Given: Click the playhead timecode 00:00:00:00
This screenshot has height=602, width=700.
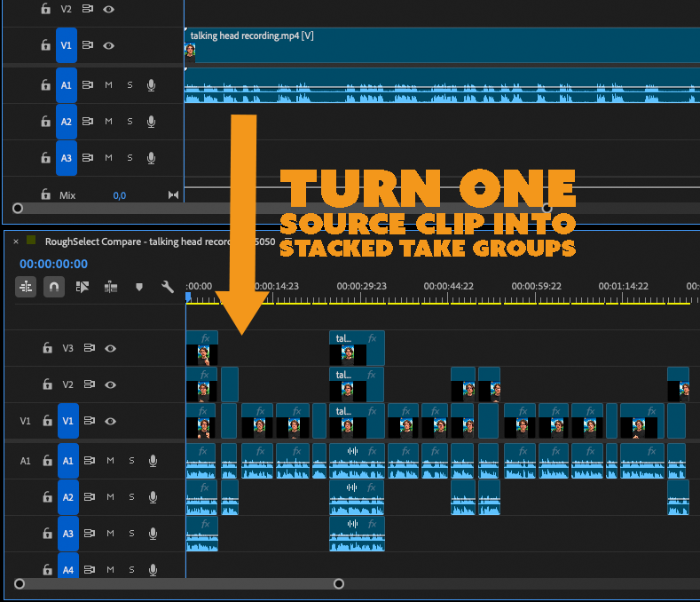Looking at the screenshot, I should [53, 264].
